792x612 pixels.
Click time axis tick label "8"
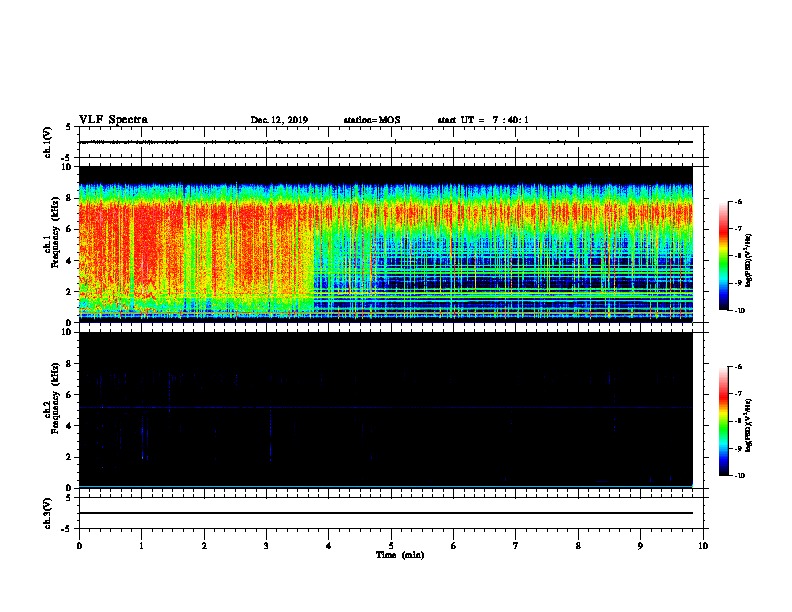tap(578, 546)
